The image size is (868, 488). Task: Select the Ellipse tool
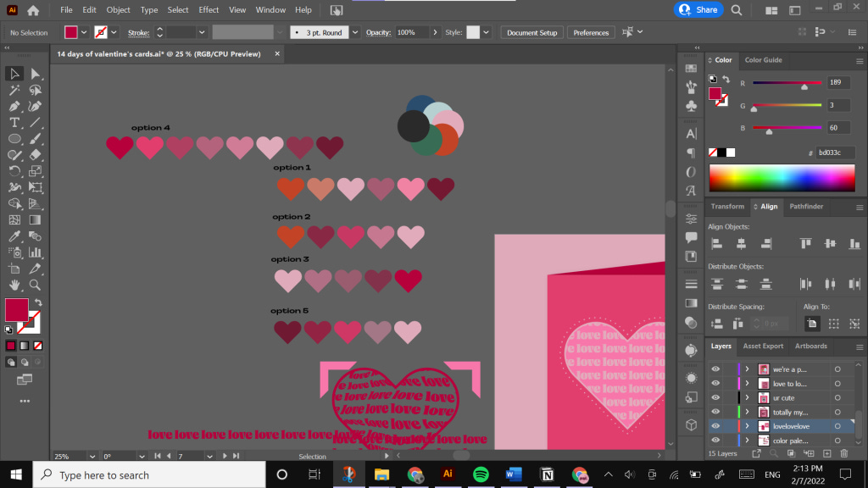point(14,139)
